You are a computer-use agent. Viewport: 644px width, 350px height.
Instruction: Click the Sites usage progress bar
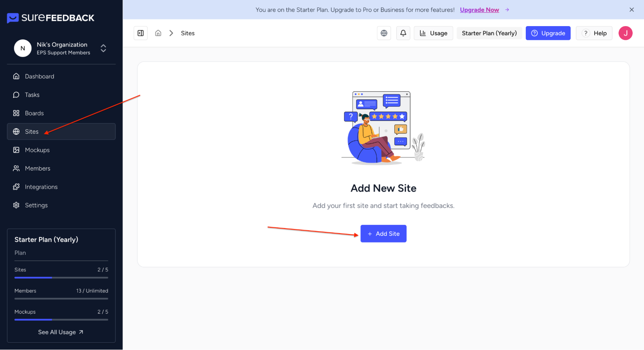click(x=61, y=277)
